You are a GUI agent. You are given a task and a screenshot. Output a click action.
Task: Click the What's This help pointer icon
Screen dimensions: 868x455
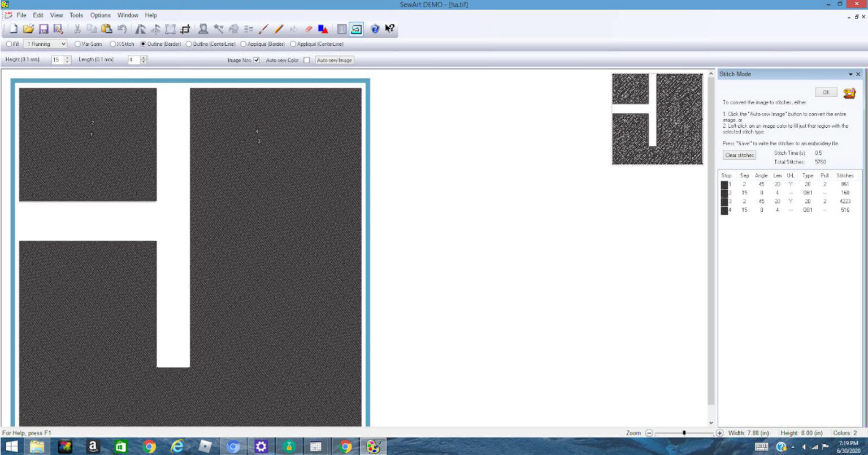[x=390, y=29]
